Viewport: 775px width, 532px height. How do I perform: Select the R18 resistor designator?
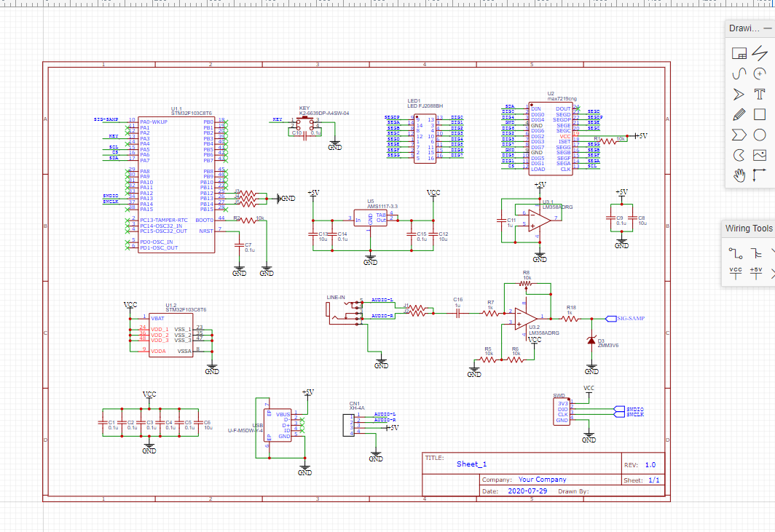571,308
